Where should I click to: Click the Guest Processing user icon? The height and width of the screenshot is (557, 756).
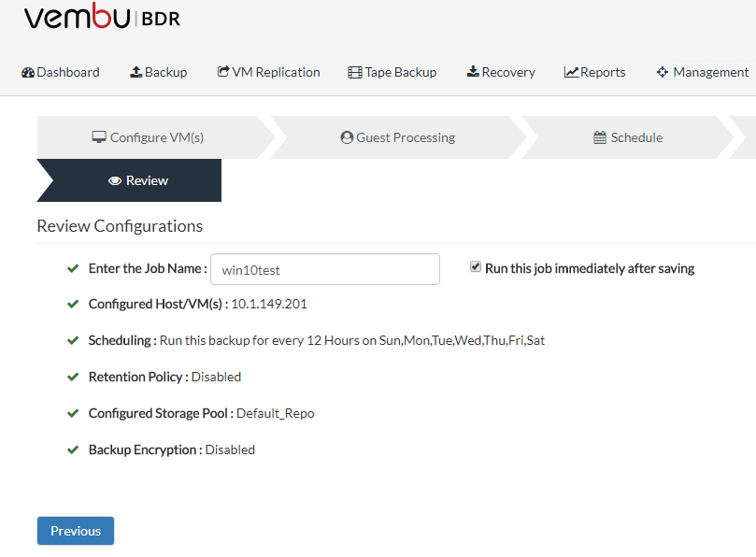point(347,137)
